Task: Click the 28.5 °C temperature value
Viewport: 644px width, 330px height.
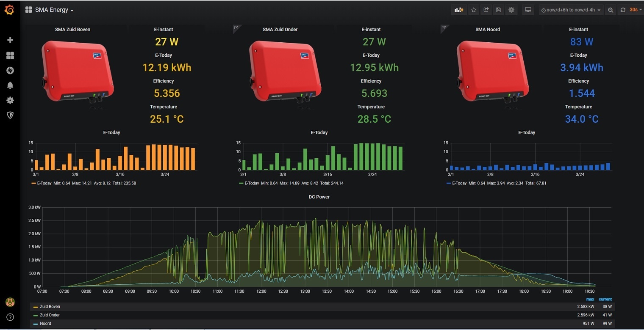Action: pos(374,119)
